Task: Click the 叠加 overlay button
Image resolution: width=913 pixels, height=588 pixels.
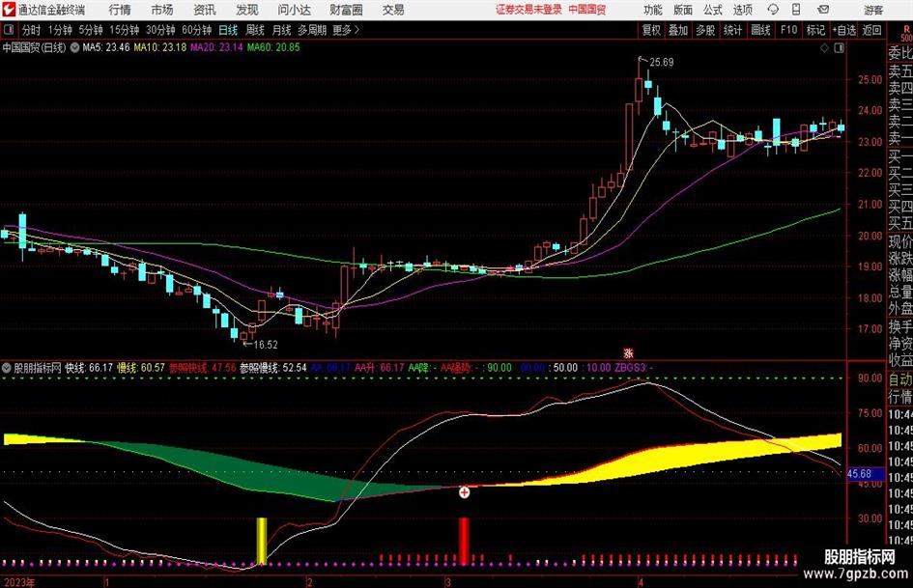Action: click(678, 30)
